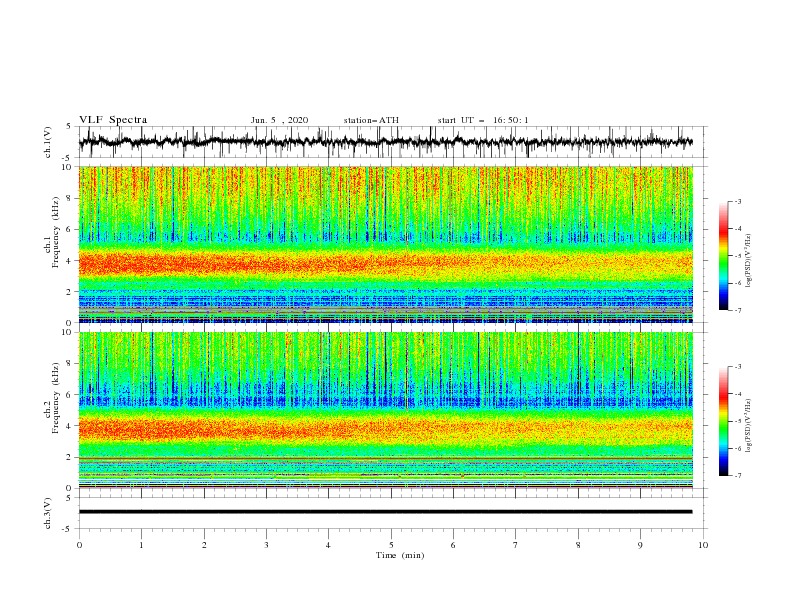
Task: Click the 'ch.1(V)' waveform axis label
Action: coord(48,142)
